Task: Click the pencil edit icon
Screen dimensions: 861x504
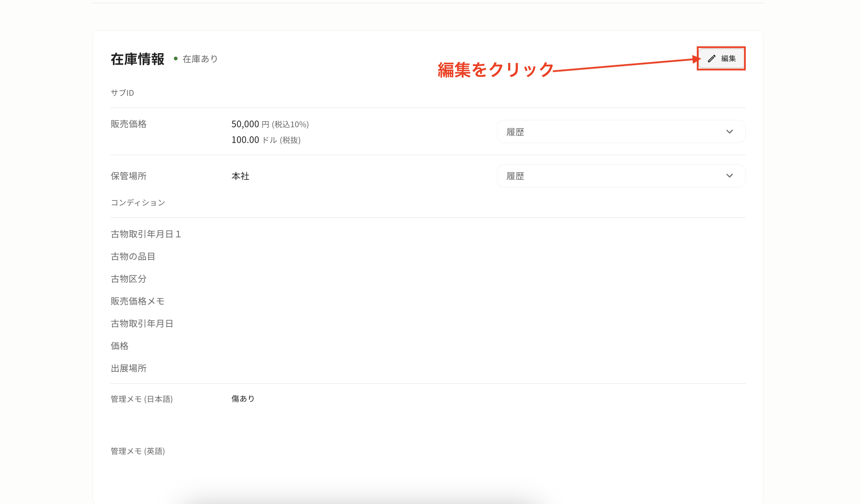Action: pos(712,58)
